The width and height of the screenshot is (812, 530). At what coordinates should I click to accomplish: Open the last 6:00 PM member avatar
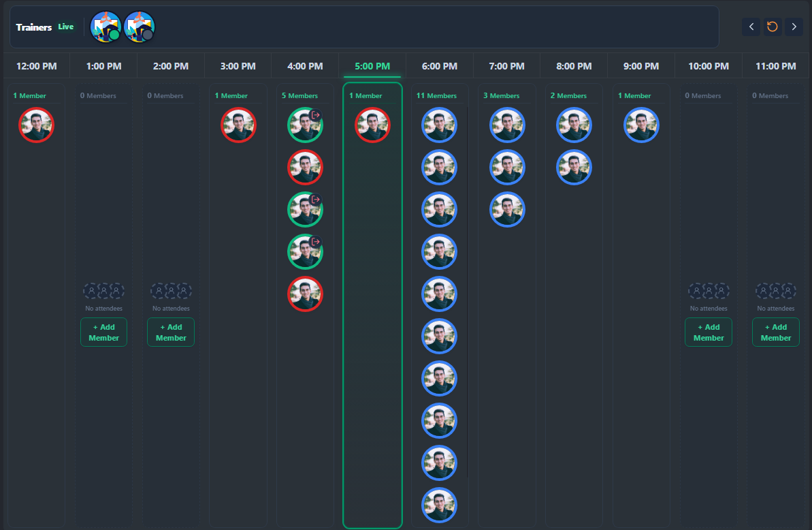439,505
